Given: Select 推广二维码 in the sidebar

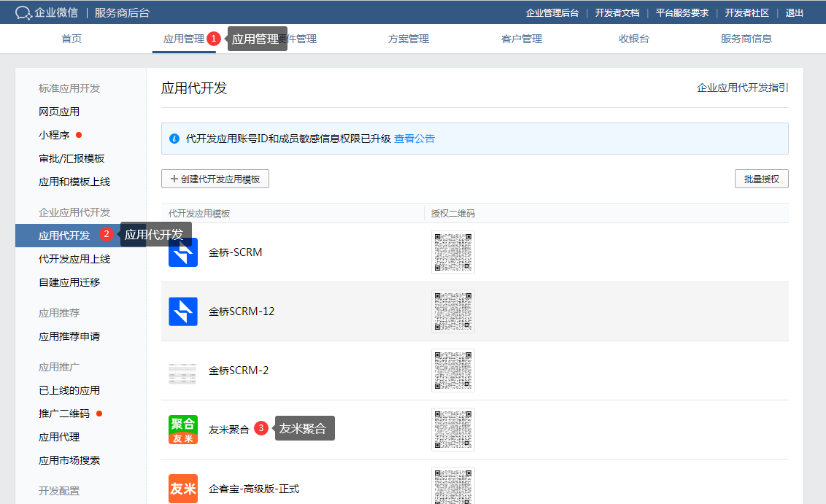Looking at the screenshot, I should pos(64,414).
